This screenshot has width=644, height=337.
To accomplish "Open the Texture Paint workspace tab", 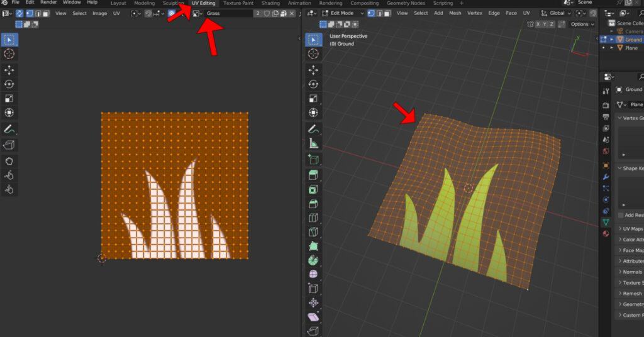I will coord(238,3).
